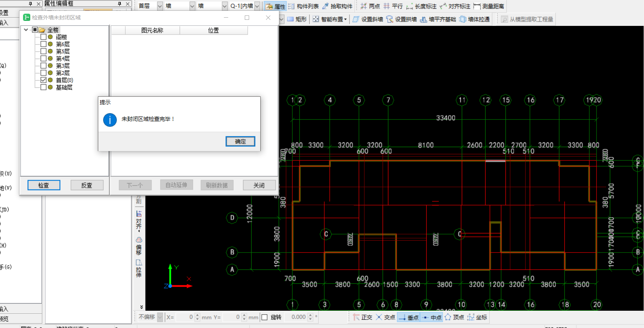The image size is (644, 328).
Task: Check the 第4层 floor checkbox
Action: (44, 58)
